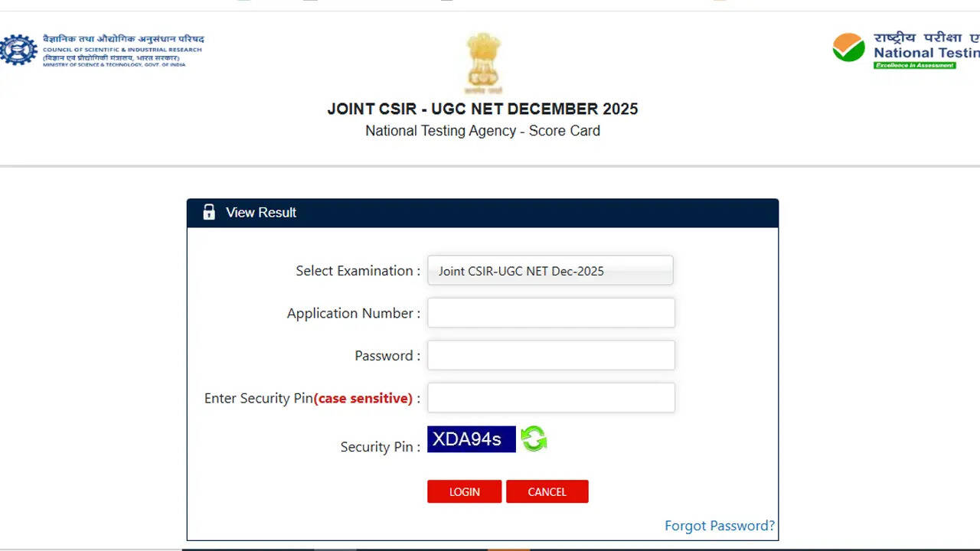Select the Enter Security Pin input box

click(550, 398)
